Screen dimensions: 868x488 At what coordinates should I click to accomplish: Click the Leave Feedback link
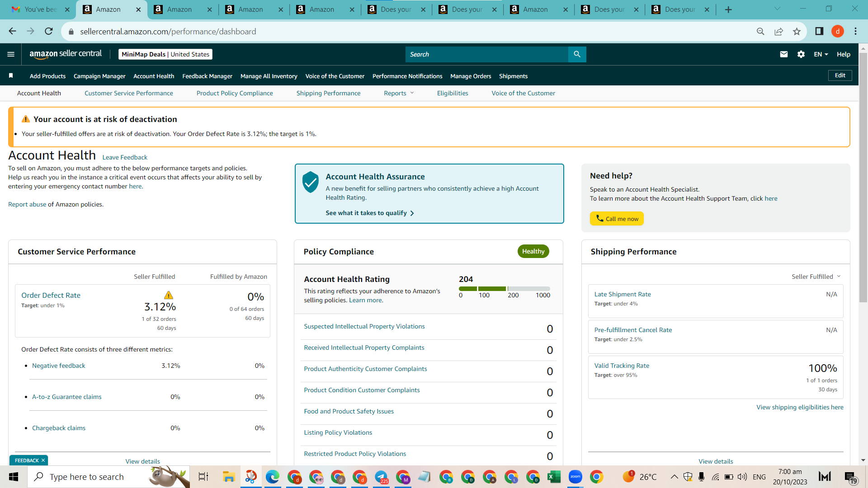(125, 157)
